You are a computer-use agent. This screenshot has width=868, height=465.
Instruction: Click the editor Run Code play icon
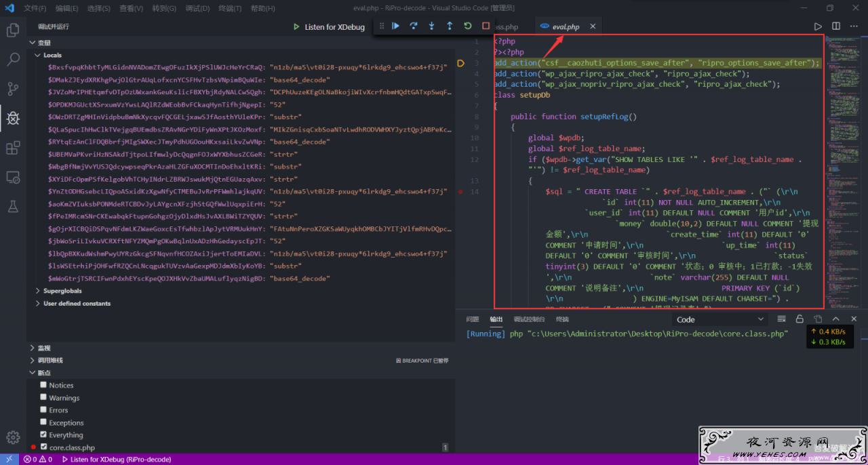tap(818, 26)
